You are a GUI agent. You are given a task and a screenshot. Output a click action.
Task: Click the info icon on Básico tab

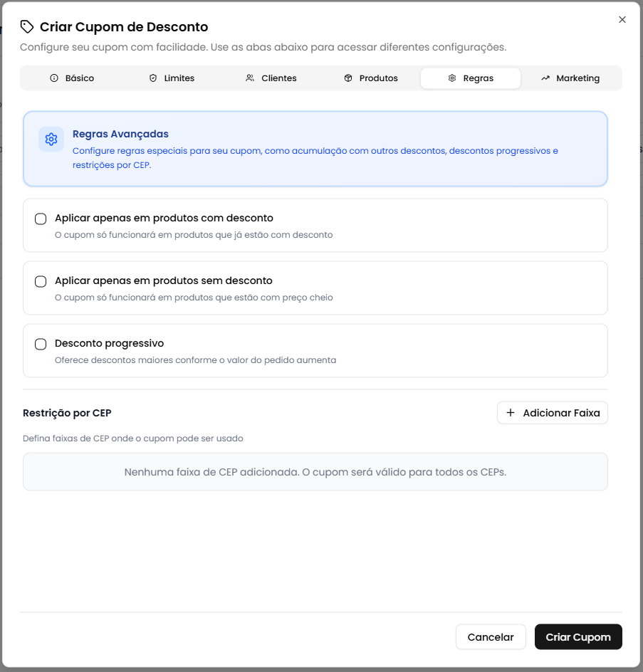(x=54, y=78)
